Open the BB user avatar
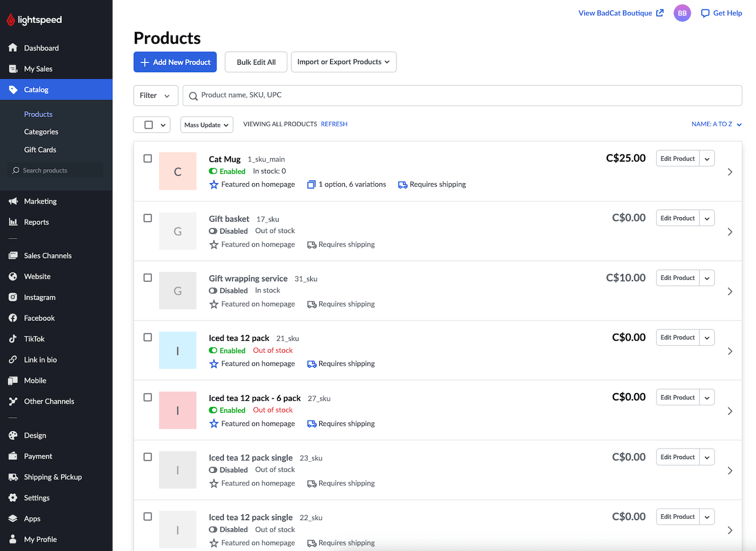This screenshot has width=756, height=551. point(682,13)
